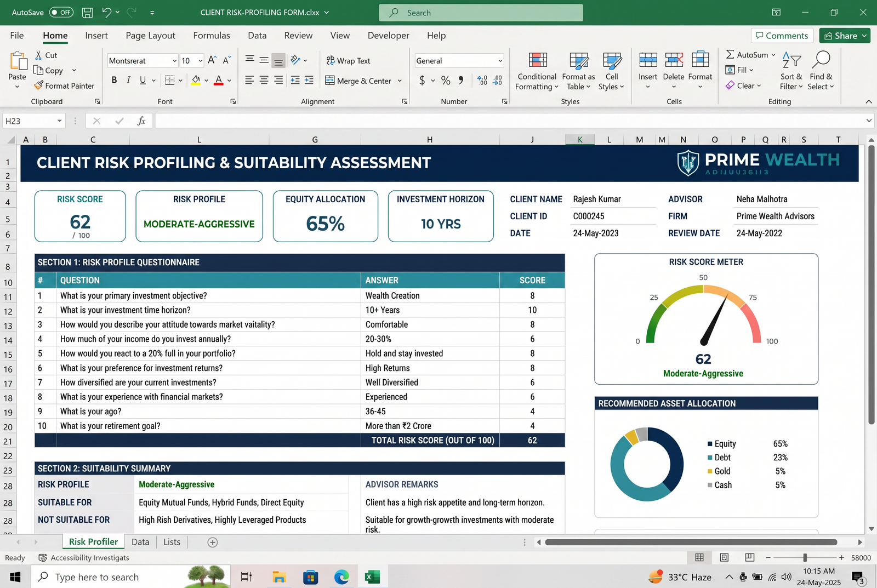The width and height of the screenshot is (877, 588).
Task: Click Increase Decimal icon
Action: [482, 81]
